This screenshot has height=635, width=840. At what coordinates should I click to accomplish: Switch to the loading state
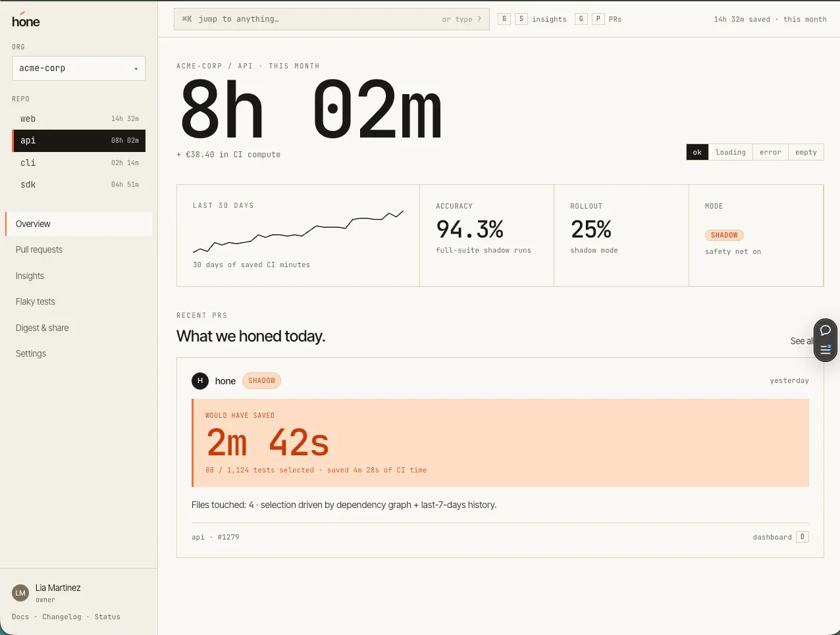tap(731, 152)
